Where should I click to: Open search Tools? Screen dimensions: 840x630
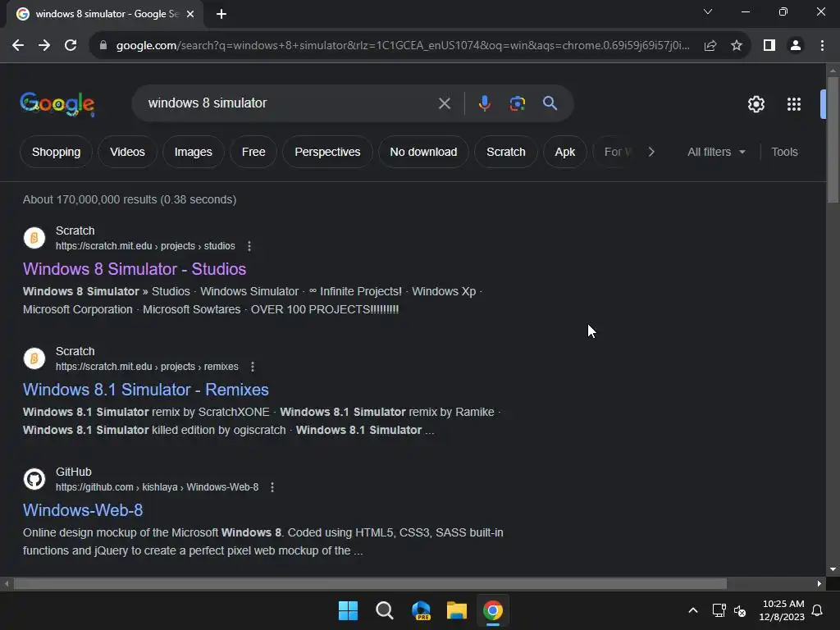point(784,152)
